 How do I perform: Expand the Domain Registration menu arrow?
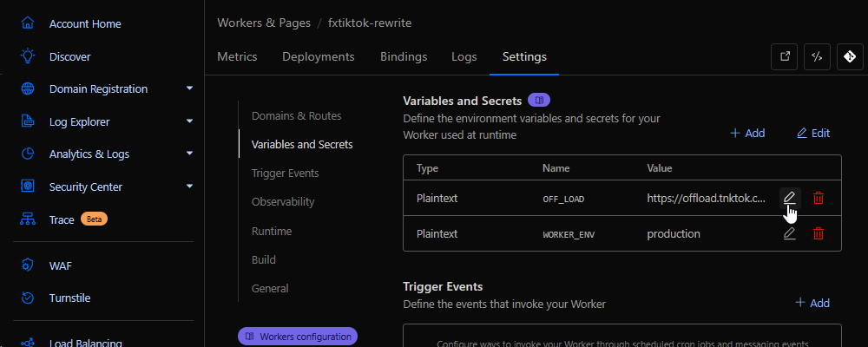tap(190, 88)
